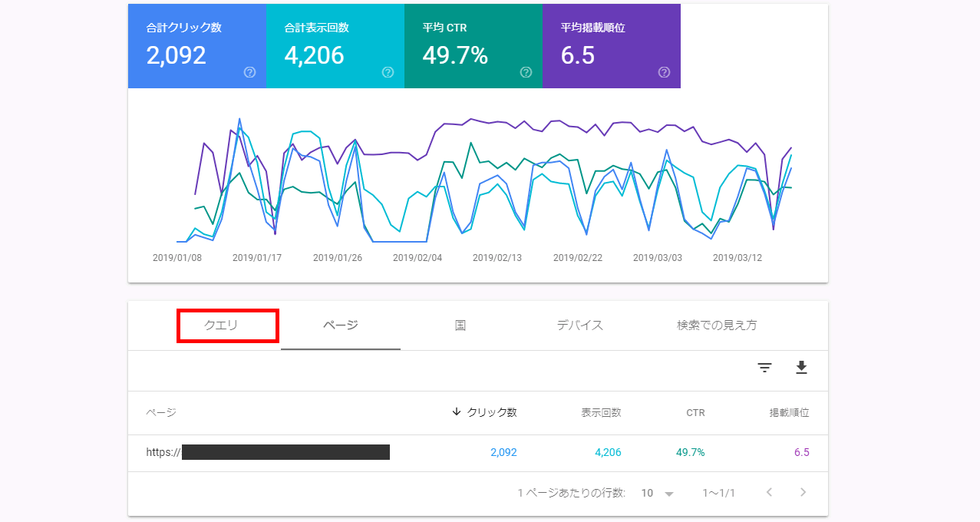Toggle the 平均 CTR metric card
Screen dimensions: 980x522
point(473,45)
